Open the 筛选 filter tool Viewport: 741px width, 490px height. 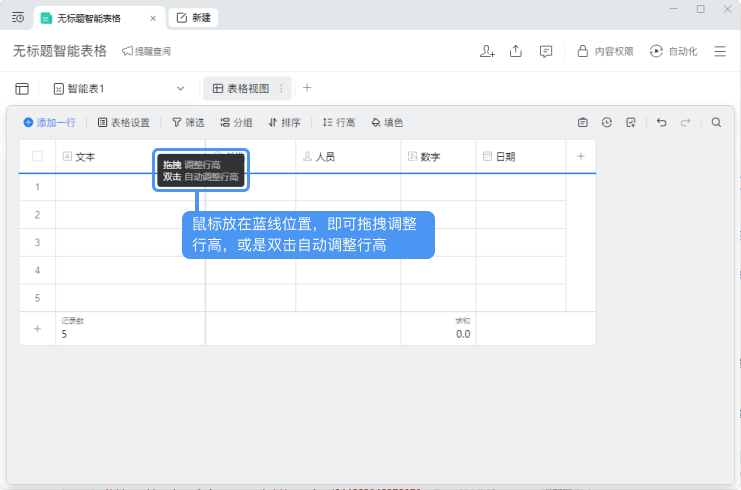tap(188, 122)
